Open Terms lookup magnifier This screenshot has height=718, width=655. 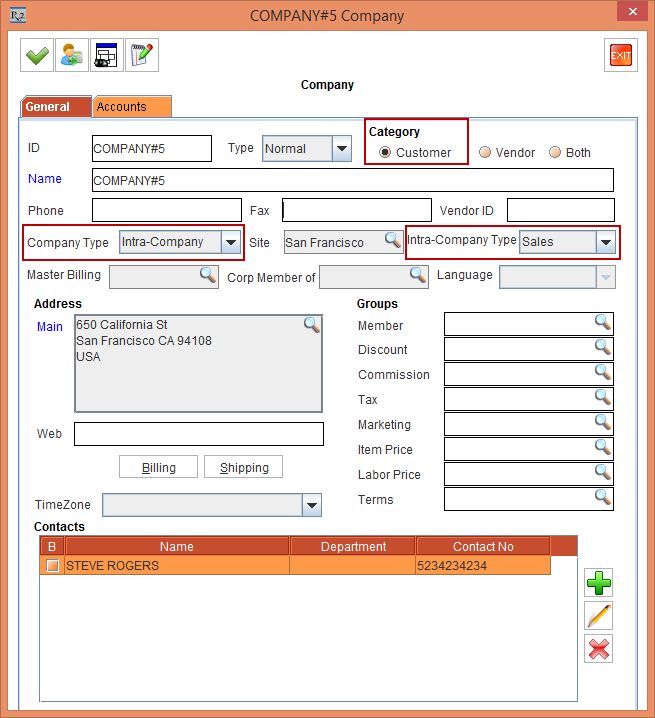coord(603,497)
